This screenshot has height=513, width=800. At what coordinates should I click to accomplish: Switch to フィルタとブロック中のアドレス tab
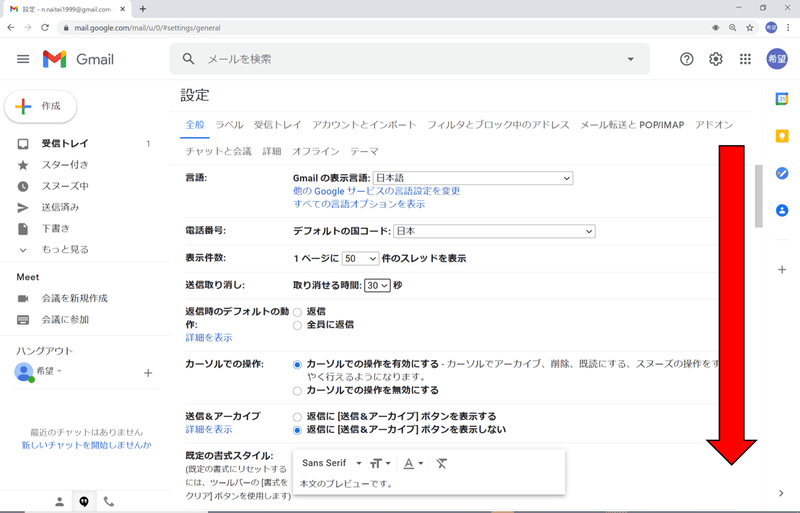(x=498, y=125)
